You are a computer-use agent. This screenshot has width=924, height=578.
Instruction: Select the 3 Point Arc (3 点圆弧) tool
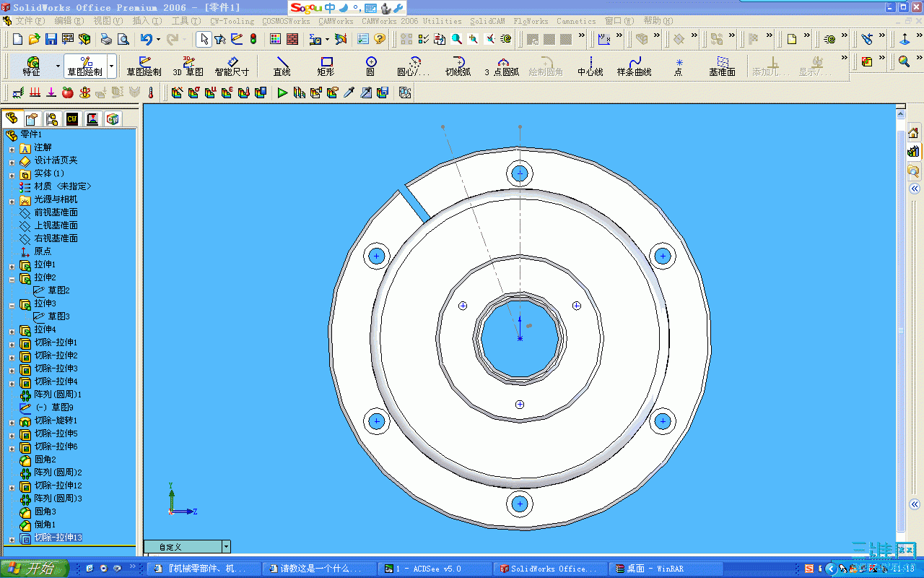tap(502, 66)
